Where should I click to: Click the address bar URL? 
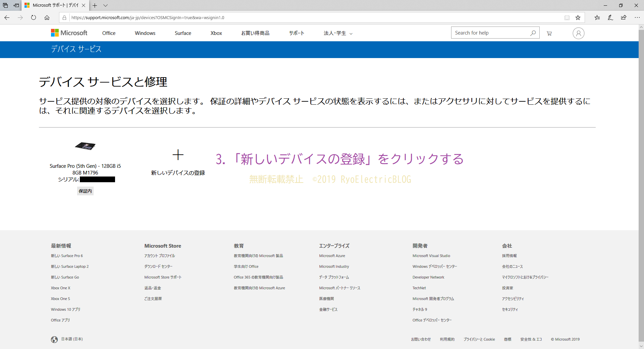click(148, 17)
